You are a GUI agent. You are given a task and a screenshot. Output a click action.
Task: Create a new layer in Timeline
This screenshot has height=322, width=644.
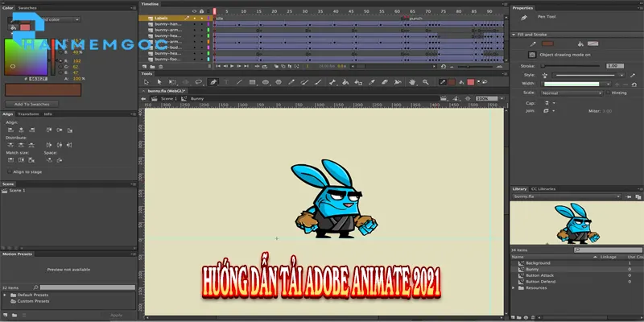[144, 66]
